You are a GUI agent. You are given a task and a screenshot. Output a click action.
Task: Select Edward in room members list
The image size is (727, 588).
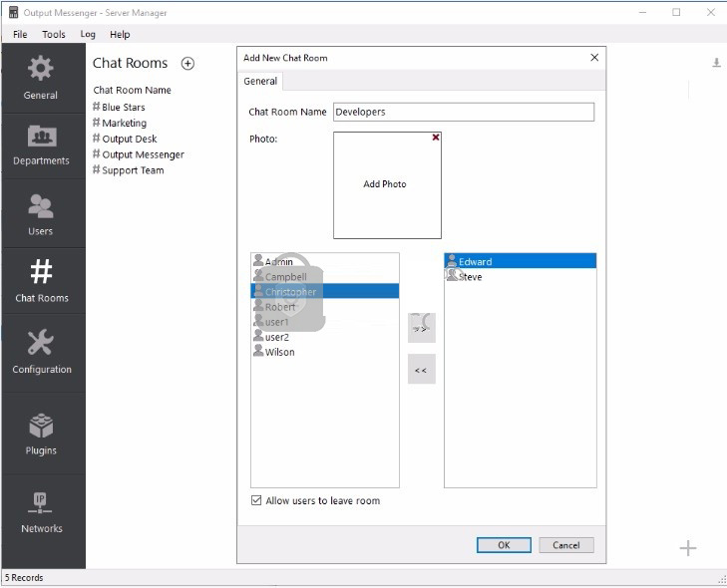coord(521,261)
